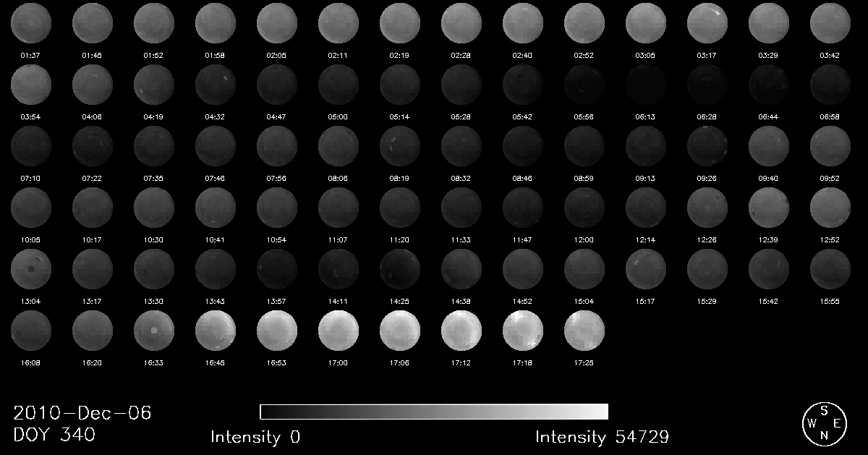Click the S-W-E-N compass orientation icon
Image resolution: width=868 pixels, height=455 pixels.
click(x=824, y=423)
